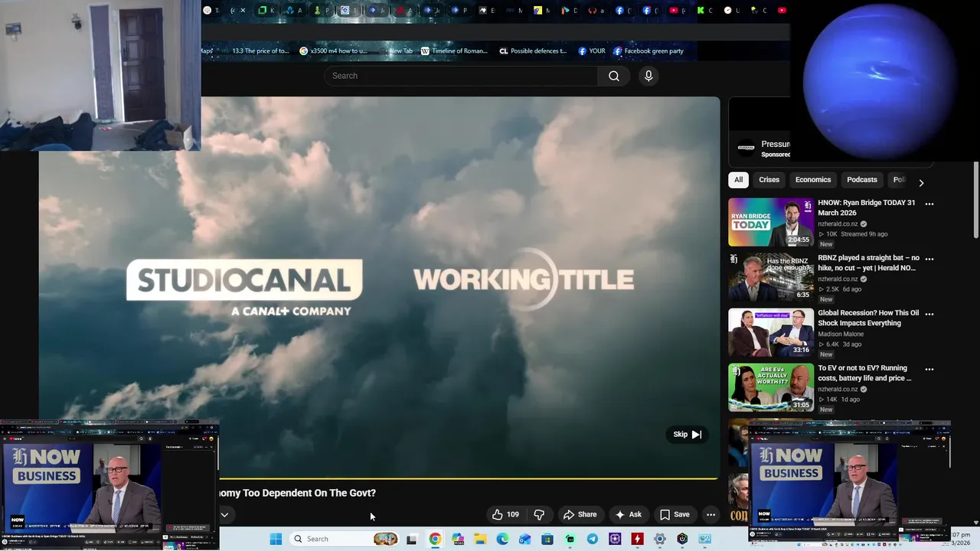This screenshot has width=980, height=551.
Task: Open options menu for Global Recession video
Action: [x=929, y=315]
